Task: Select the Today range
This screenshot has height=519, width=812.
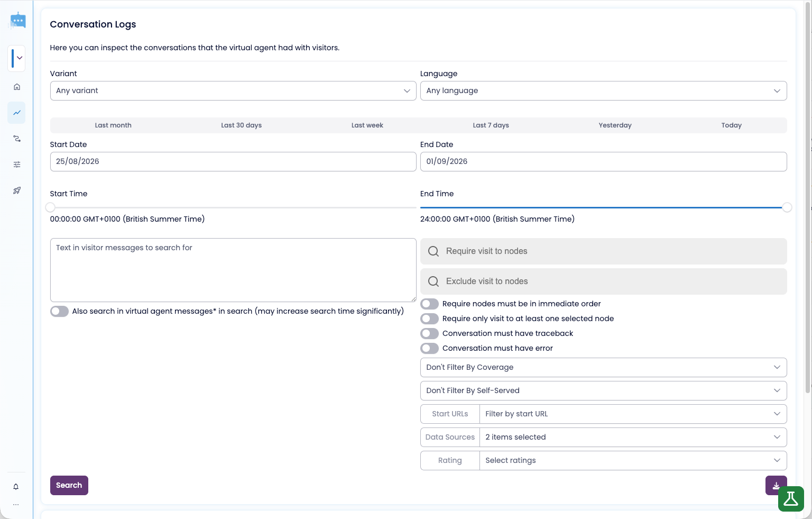Action: (731, 125)
